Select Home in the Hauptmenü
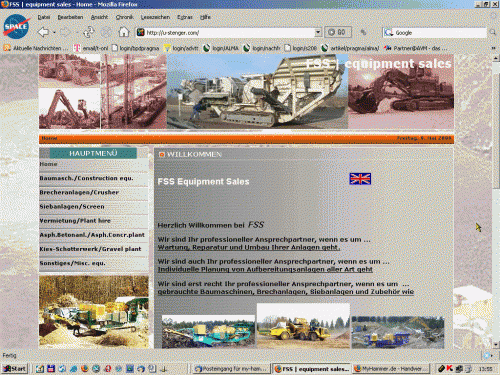The width and height of the screenshot is (500, 375). [x=48, y=164]
